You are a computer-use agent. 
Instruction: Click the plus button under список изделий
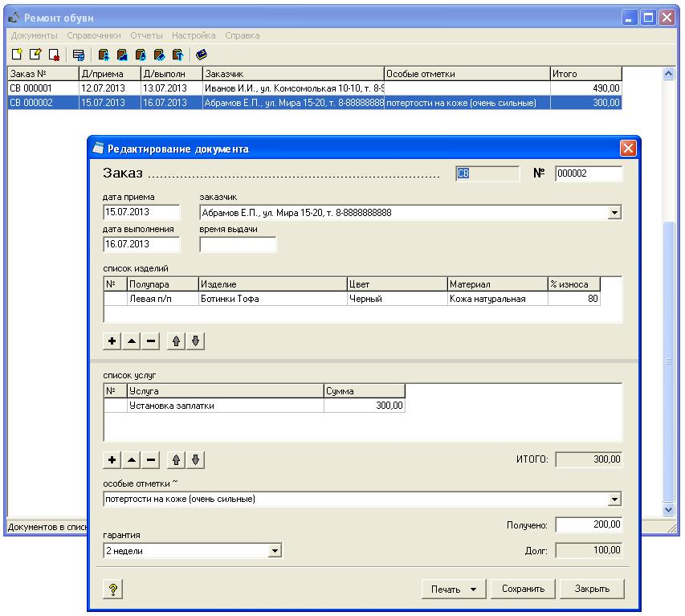point(112,341)
